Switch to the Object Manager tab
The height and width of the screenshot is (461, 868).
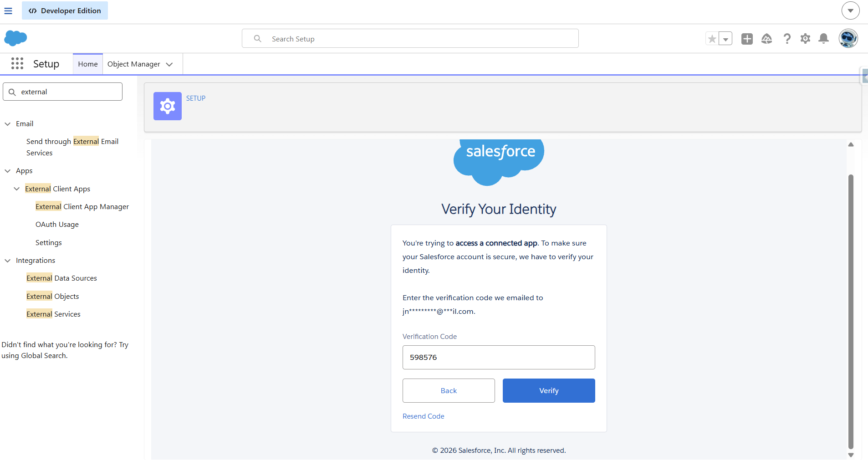tap(134, 64)
